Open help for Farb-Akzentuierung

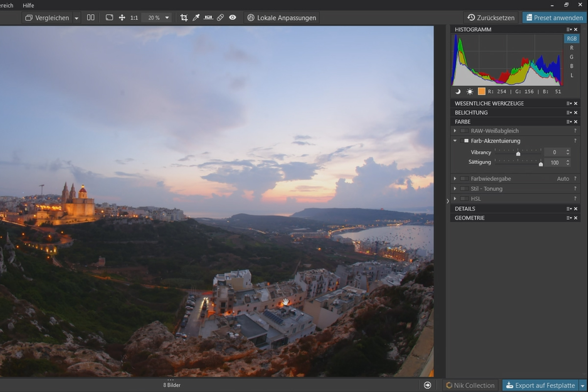point(575,141)
